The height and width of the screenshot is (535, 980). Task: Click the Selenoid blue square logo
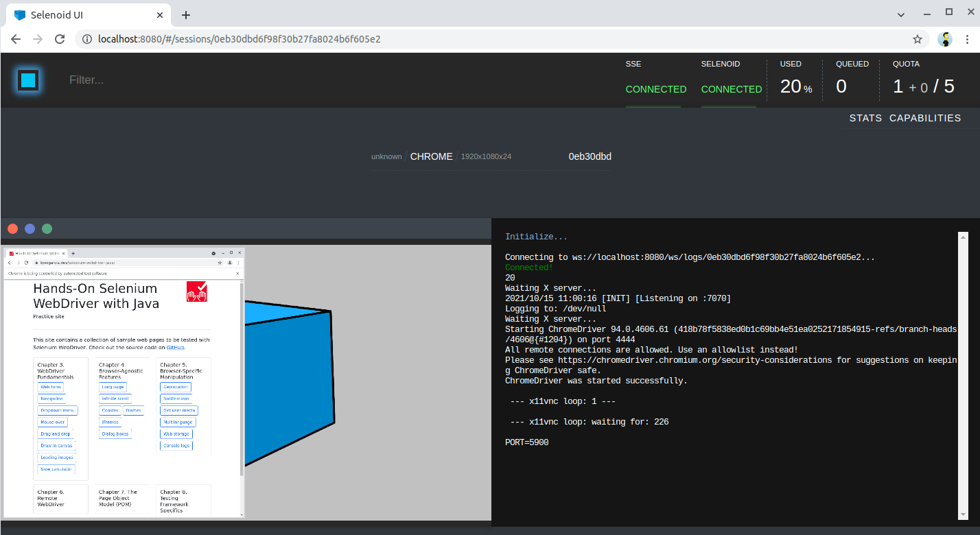[x=28, y=80]
